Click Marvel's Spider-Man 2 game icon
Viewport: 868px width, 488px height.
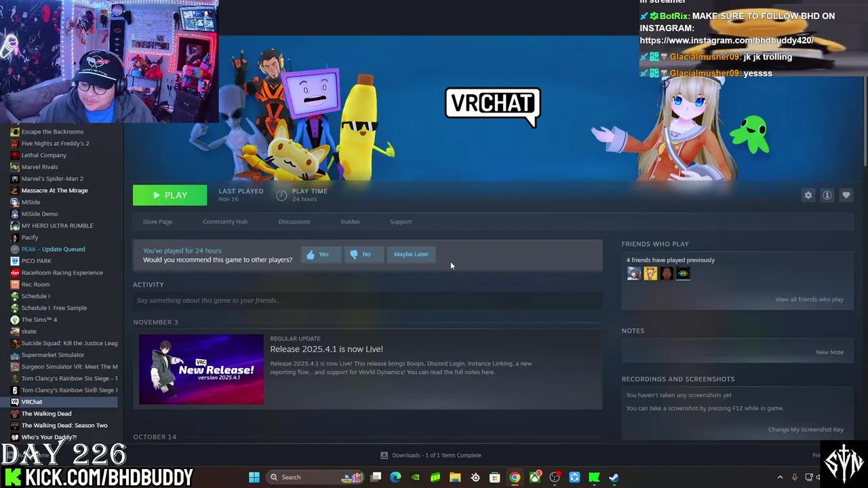click(x=15, y=179)
